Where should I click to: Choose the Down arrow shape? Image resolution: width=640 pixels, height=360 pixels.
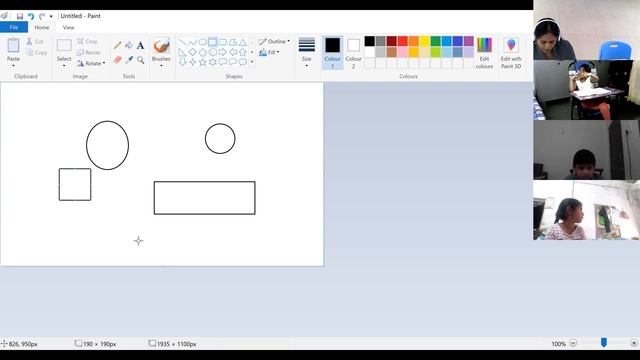coord(182,62)
